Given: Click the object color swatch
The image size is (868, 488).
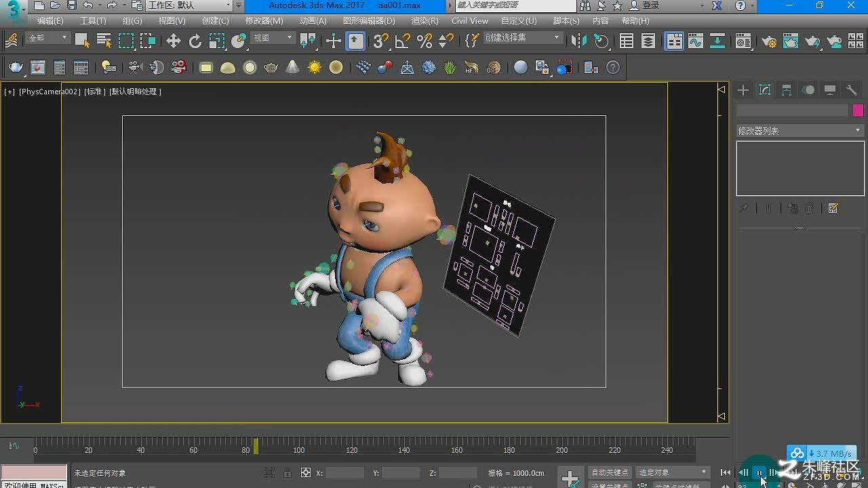Looking at the screenshot, I should pyautogui.click(x=858, y=110).
